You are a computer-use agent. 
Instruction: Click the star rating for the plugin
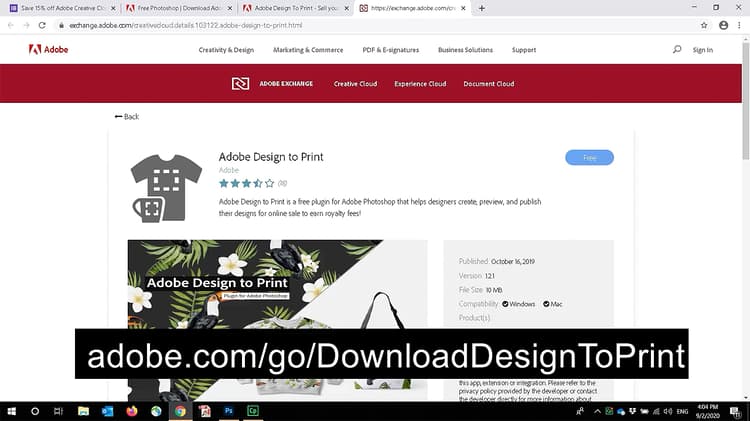tap(247, 183)
